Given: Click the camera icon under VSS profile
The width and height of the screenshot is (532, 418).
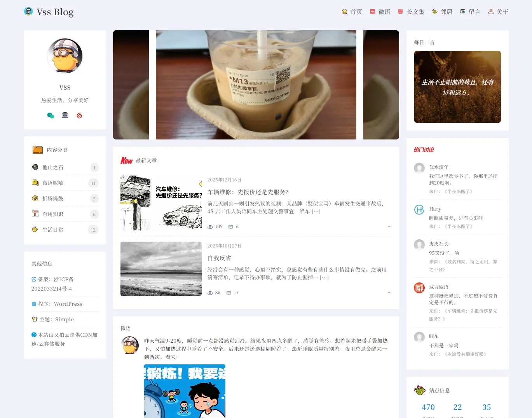Looking at the screenshot, I should (65, 115).
